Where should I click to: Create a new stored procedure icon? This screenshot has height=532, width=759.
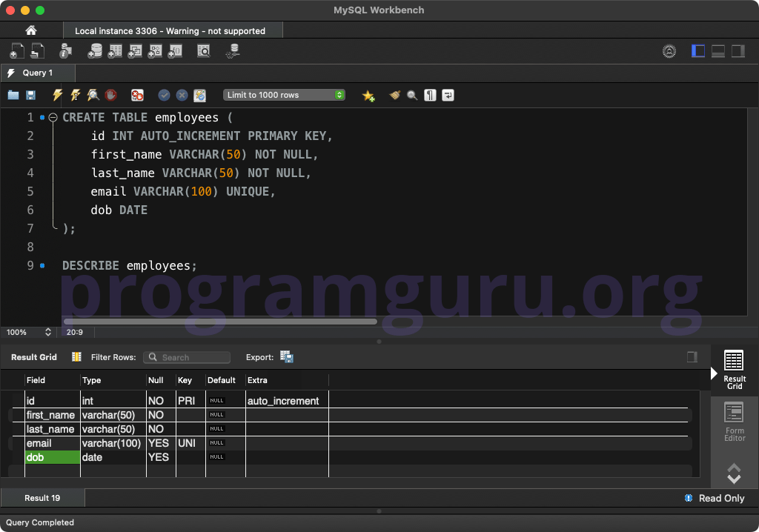(155, 51)
